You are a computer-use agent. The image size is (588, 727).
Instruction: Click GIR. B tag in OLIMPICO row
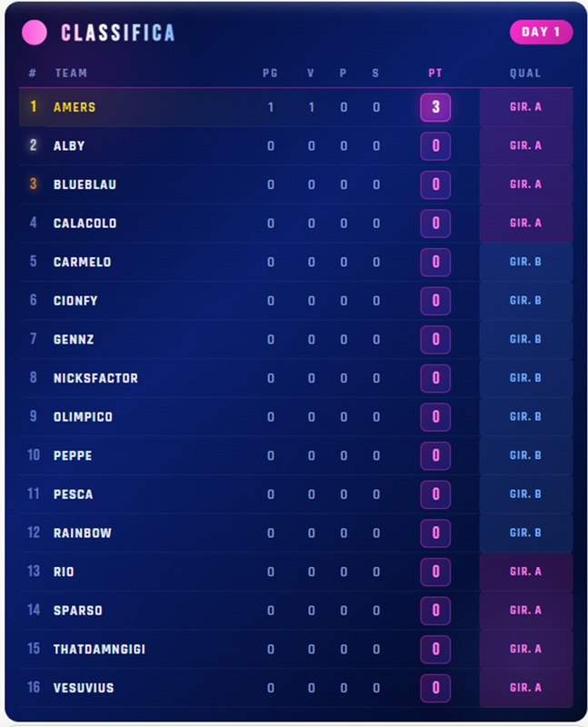click(526, 417)
